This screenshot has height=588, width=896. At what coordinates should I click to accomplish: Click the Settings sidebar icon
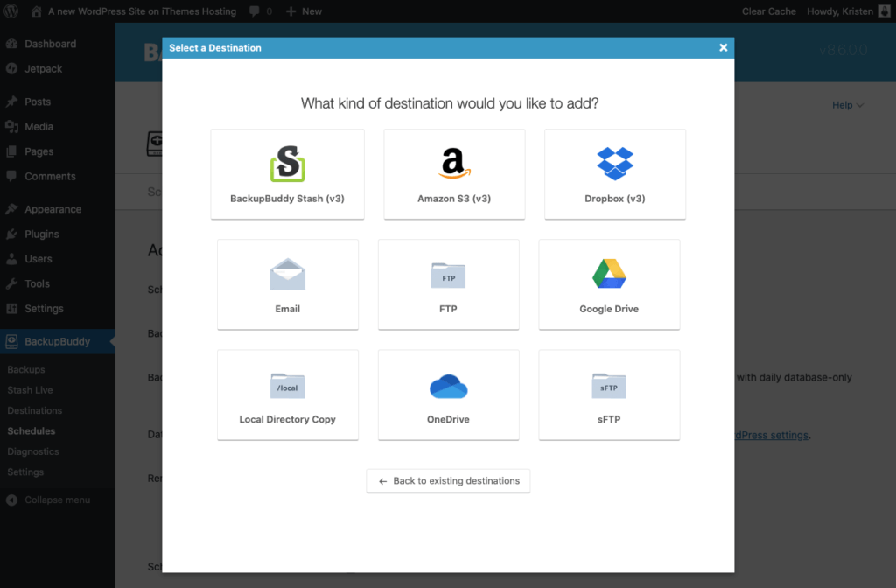point(11,309)
